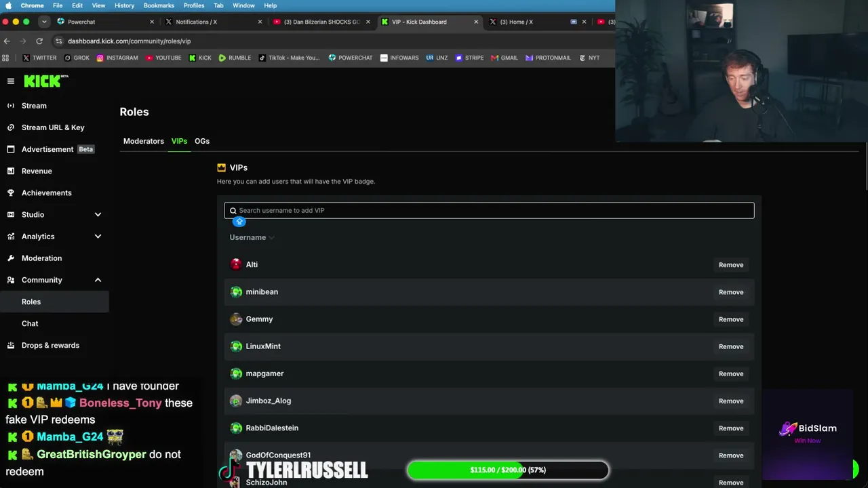Open the UNZ bookmark
Viewport: 868px width, 488px height.
[x=437, y=58]
